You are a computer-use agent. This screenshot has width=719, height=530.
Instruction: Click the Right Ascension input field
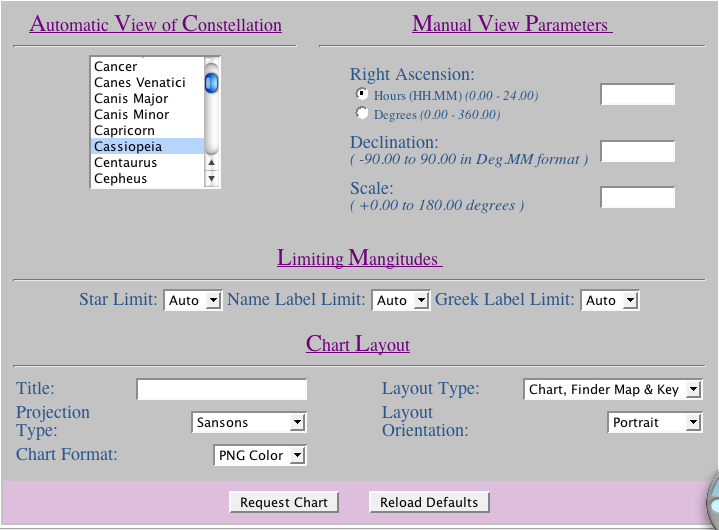[x=637, y=94]
